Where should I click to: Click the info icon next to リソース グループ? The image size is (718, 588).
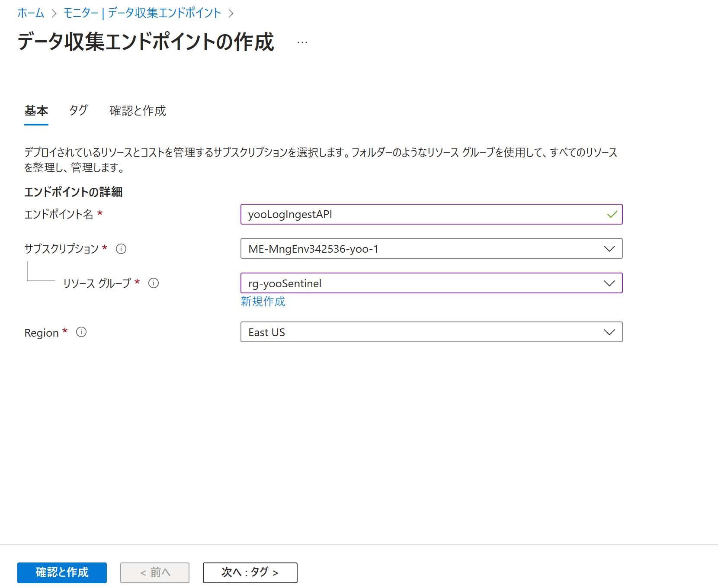coord(154,283)
